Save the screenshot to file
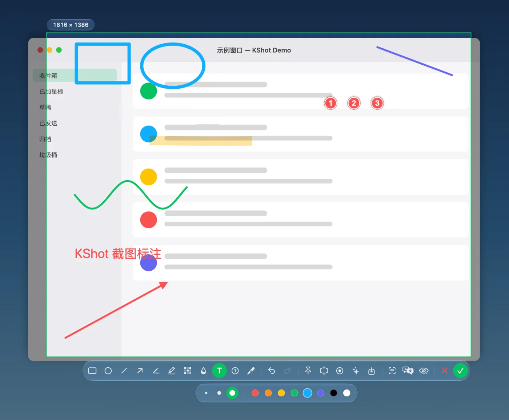This screenshot has width=509, height=420. [x=371, y=371]
